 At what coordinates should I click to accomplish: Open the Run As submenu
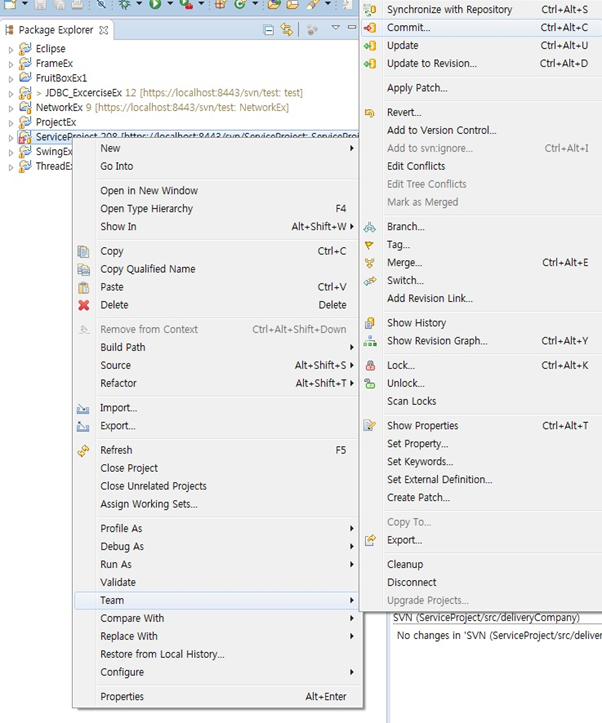[x=216, y=564]
